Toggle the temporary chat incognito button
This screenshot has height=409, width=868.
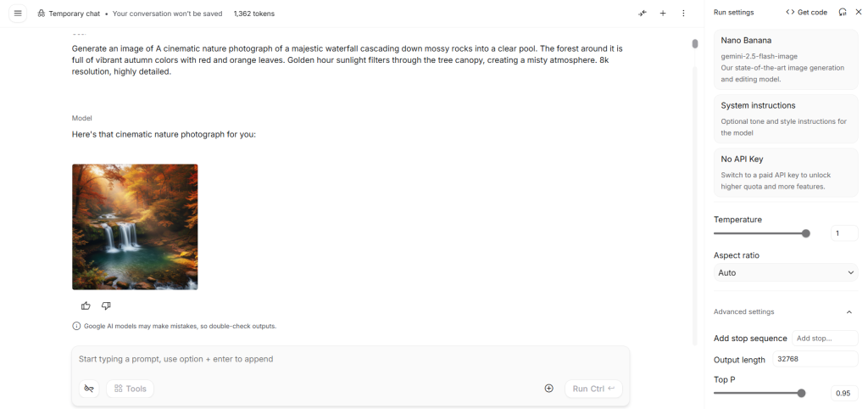pyautogui.click(x=89, y=389)
